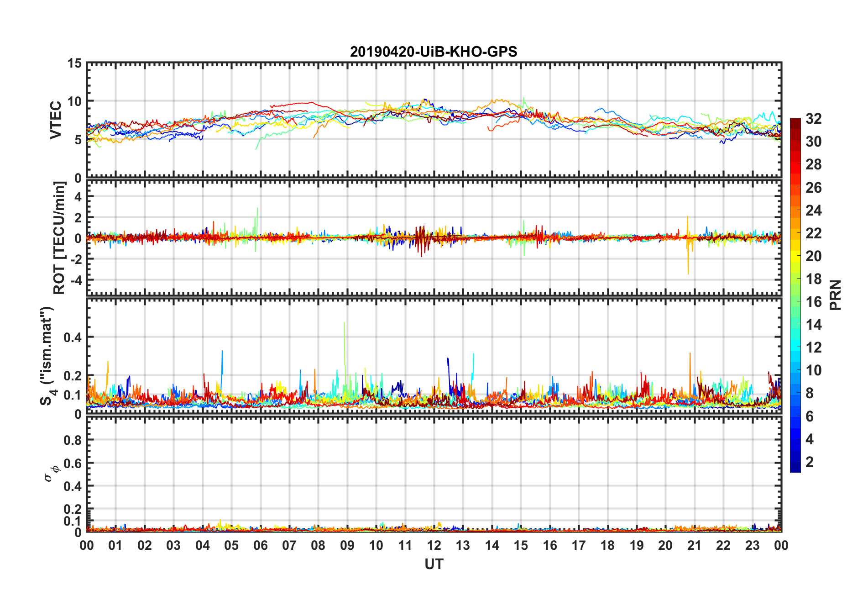
Task: Click colorbar tick label 26
Action: coord(813,188)
